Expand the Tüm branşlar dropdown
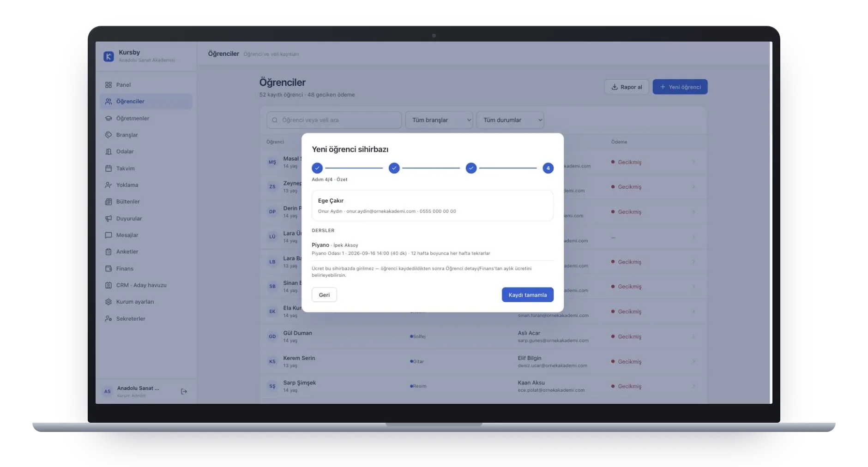 pyautogui.click(x=439, y=120)
